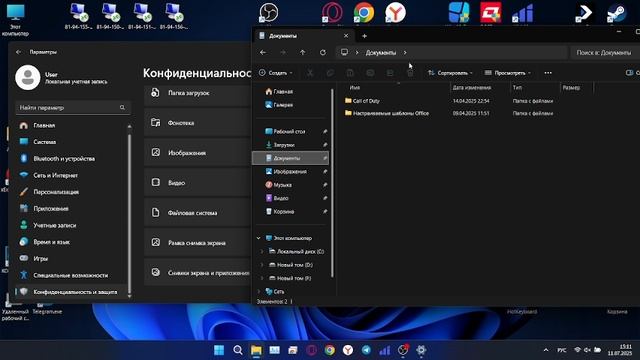
Task: Open Изображения in Explorer sidebar
Action: pos(291,172)
